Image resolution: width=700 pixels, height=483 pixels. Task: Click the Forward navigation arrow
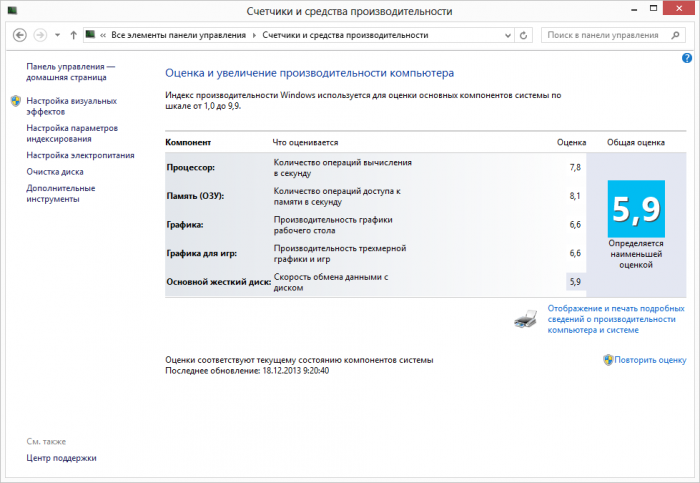[x=40, y=35]
